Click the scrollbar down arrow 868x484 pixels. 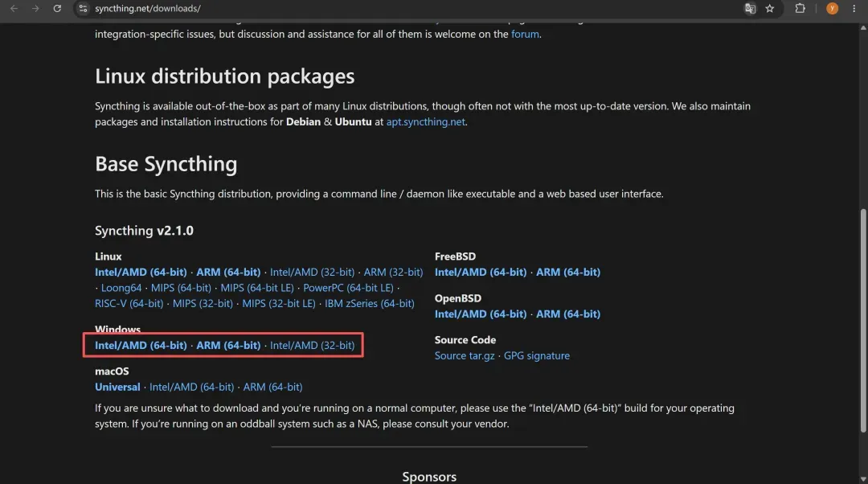click(x=863, y=478)
